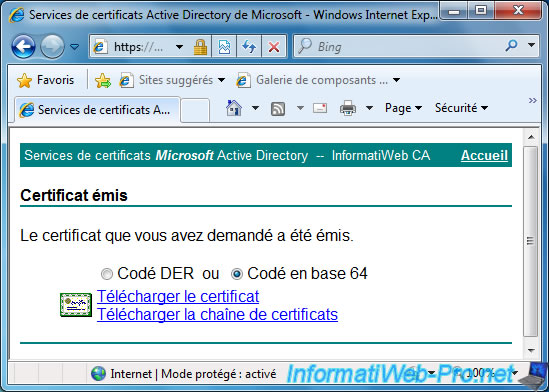Image resolution: width=549 pixels, height=392 pixels.
Task: Open the Sécurité menu
Action: [x=461, y=108]
